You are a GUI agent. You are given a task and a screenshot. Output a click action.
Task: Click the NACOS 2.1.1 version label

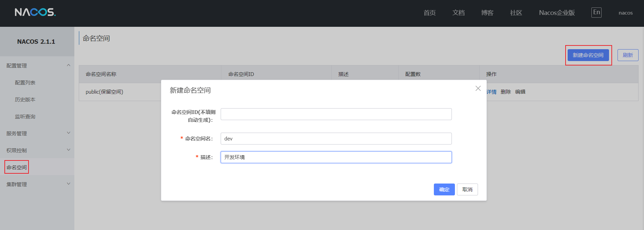pyautogui.click(x=36, y=41)
